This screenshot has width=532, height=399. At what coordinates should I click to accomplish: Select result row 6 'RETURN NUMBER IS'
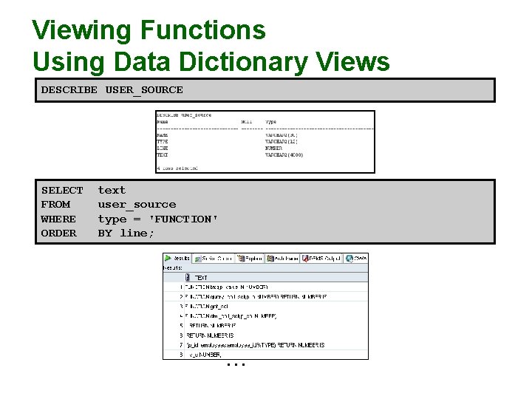[210, 335]
